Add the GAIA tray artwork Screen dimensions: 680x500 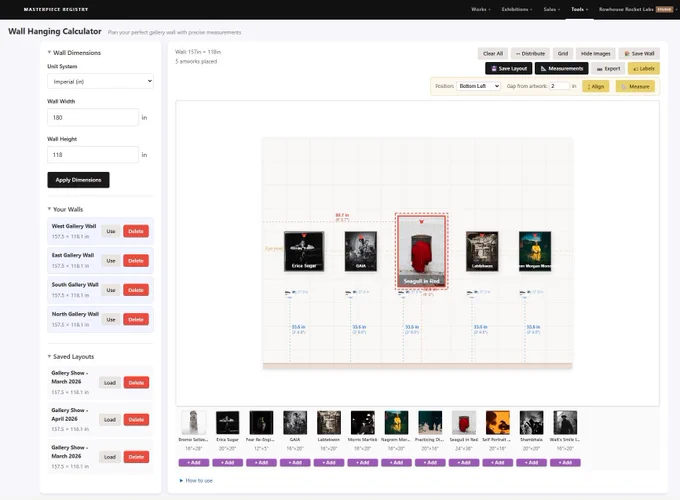tap(295, 463)
